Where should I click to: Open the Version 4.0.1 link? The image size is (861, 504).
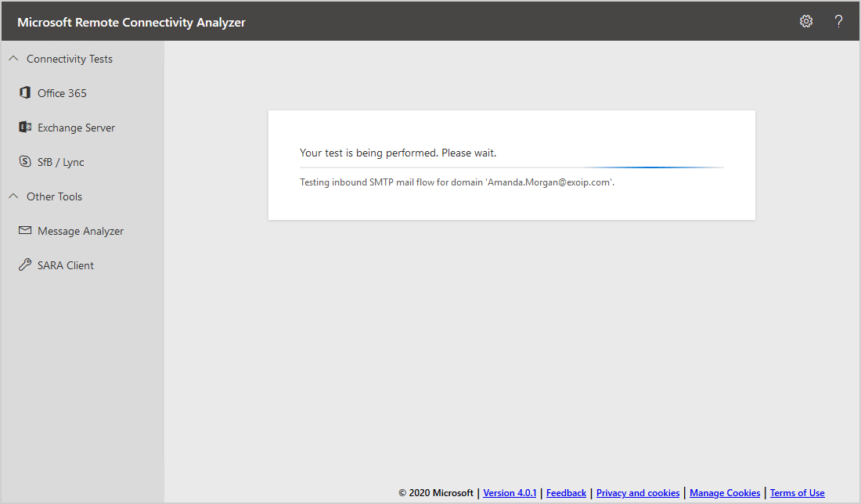[510, 493]
